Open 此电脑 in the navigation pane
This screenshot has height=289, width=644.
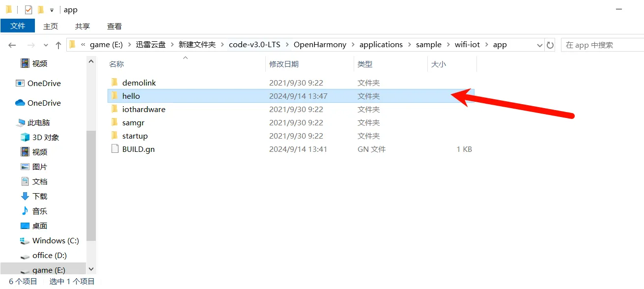pyautogui.click(x=38, y=122)
